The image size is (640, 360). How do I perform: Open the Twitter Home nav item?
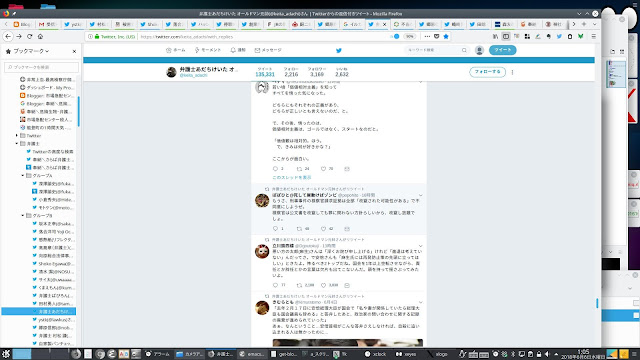[x=176, y=50]
